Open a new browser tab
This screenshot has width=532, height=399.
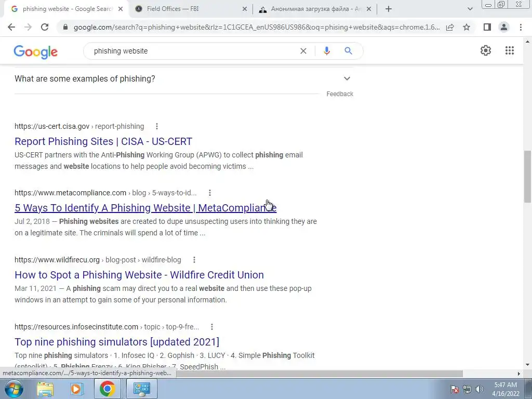(389, 9)
